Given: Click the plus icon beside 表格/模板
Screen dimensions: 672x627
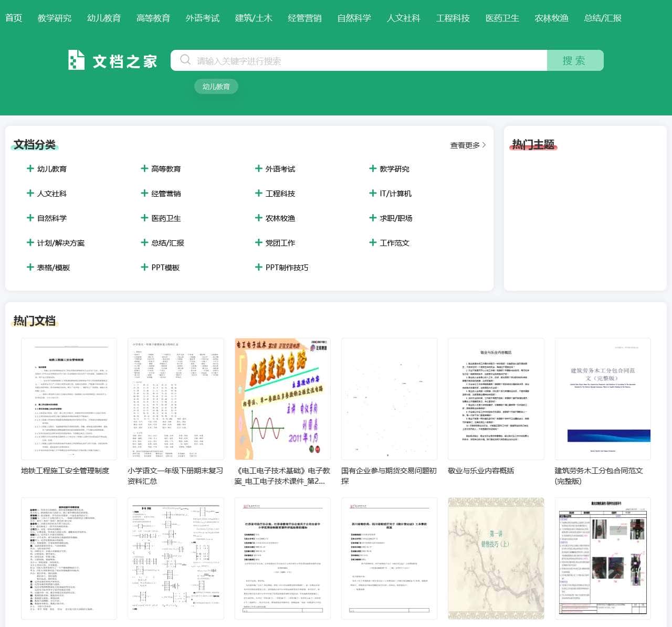Looking at the screenshot, I should click(30, 267).
